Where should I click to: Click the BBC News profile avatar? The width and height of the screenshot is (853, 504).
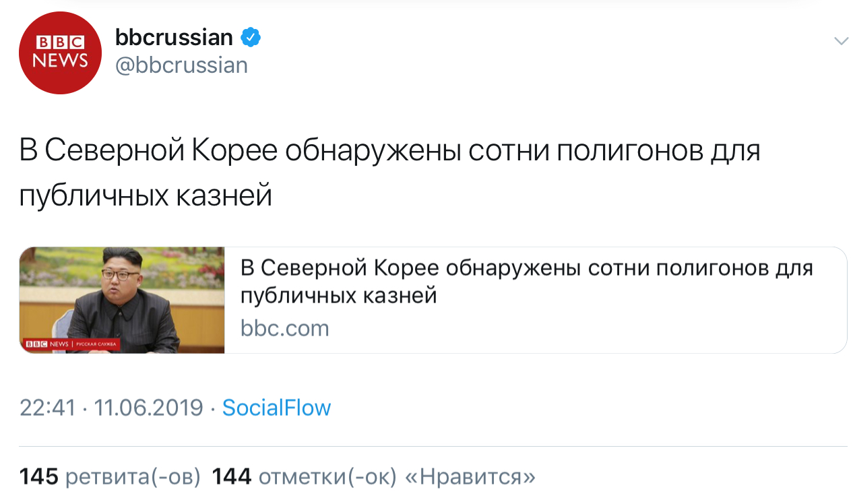coord(60,53)
